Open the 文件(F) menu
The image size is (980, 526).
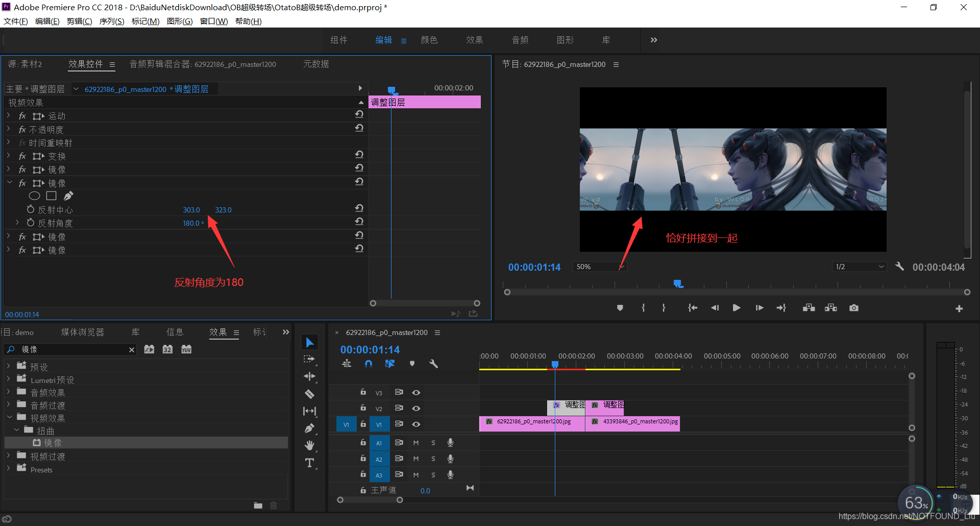[16, 21]
